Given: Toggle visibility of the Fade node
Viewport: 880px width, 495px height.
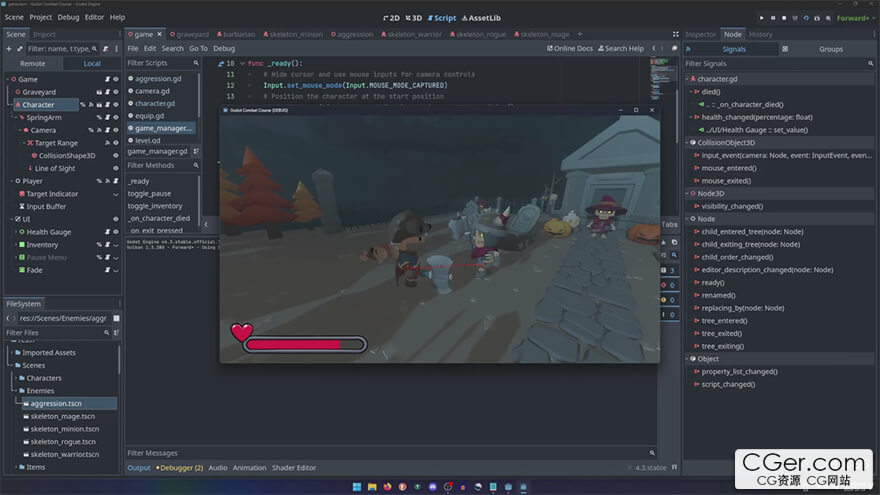Looking at the screenshot, I should (115, 270).
